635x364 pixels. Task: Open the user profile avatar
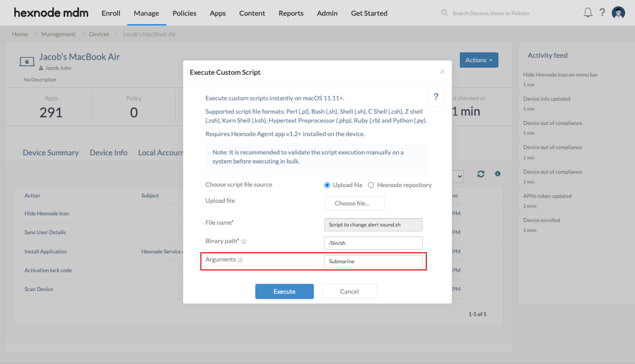pyautogui.click(x=618, y=13)
